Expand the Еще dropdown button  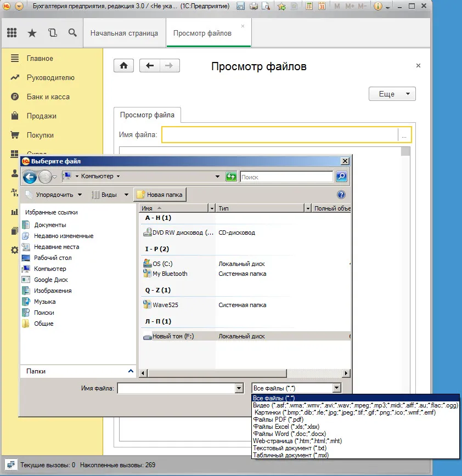pos(392,94)
